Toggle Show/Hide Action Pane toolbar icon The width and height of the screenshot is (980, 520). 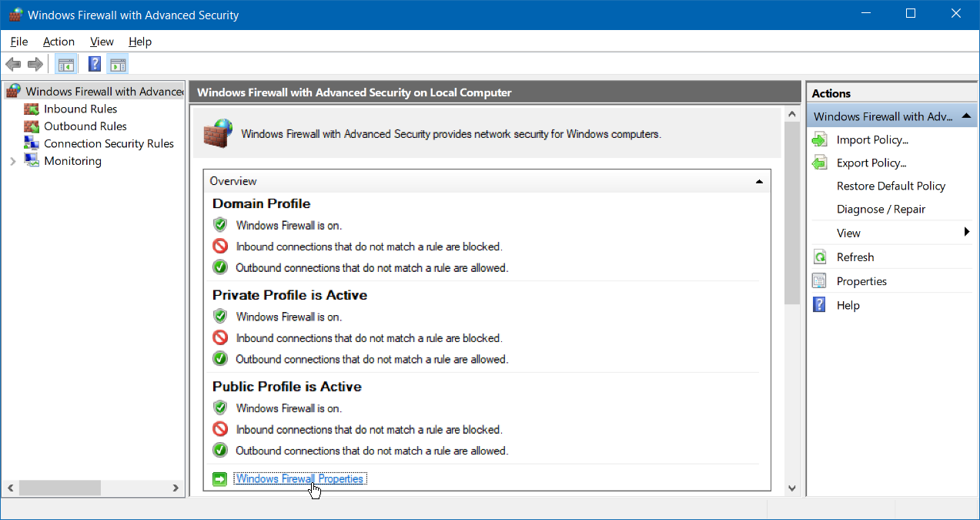(x=118, y=64)
